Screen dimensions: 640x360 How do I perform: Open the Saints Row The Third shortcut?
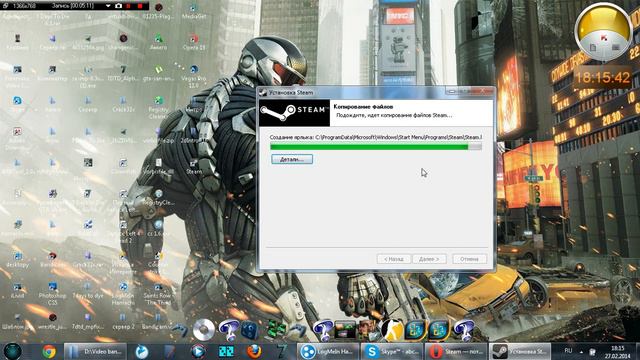point(158,293)
